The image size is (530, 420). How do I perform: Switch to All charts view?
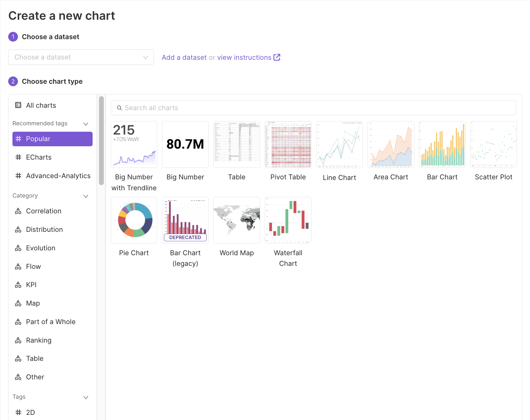coord(41,105)
